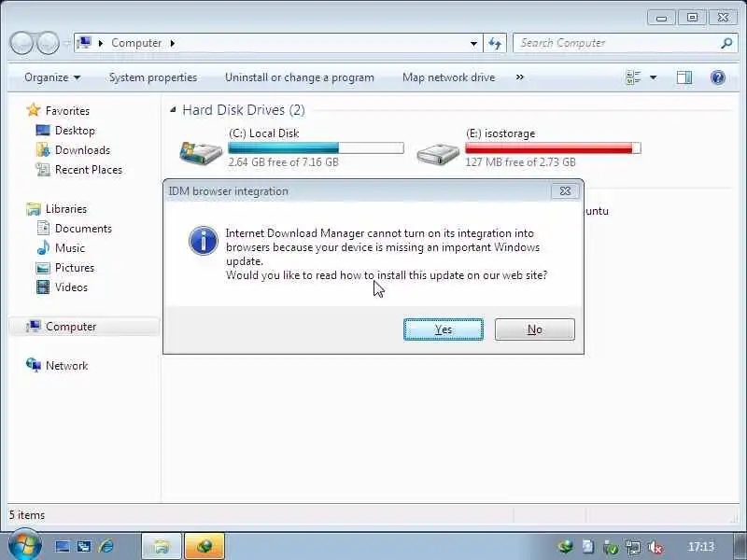Open the Pictures library

click(x=75, y=267)
